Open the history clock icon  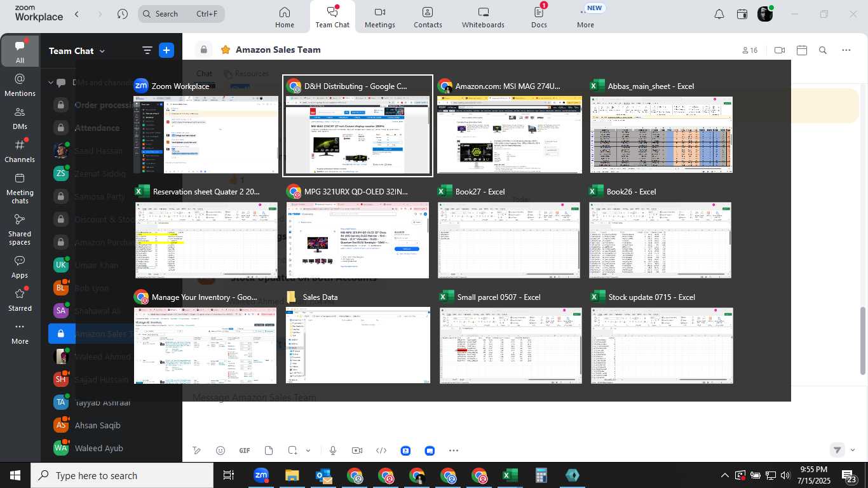click(123, 13)
